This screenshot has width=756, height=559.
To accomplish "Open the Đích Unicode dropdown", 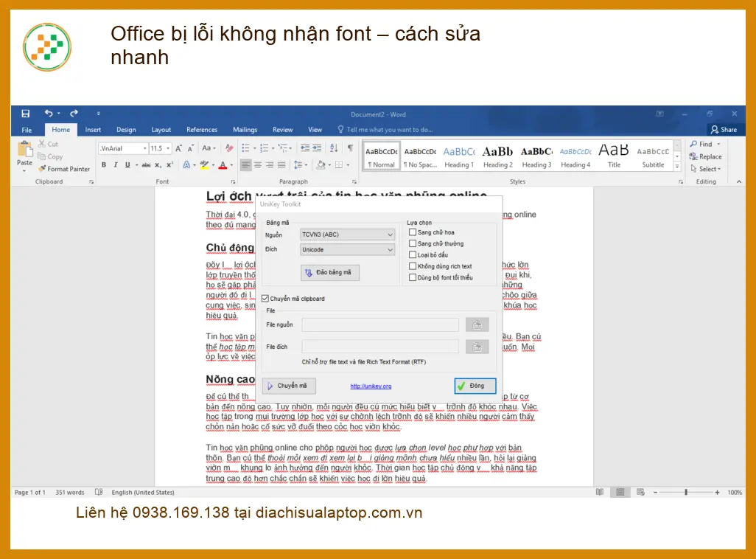I will pos(347,249).
